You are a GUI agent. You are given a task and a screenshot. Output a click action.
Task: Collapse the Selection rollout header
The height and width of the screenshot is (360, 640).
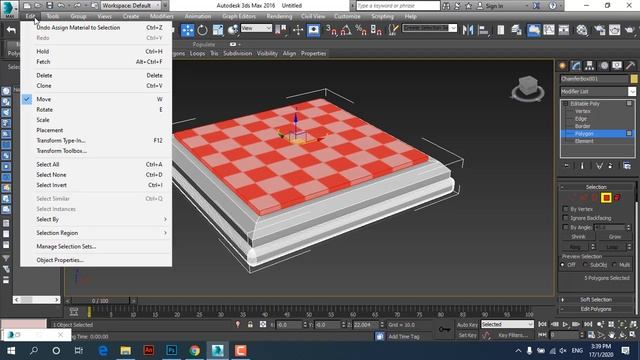click(596, 187)
